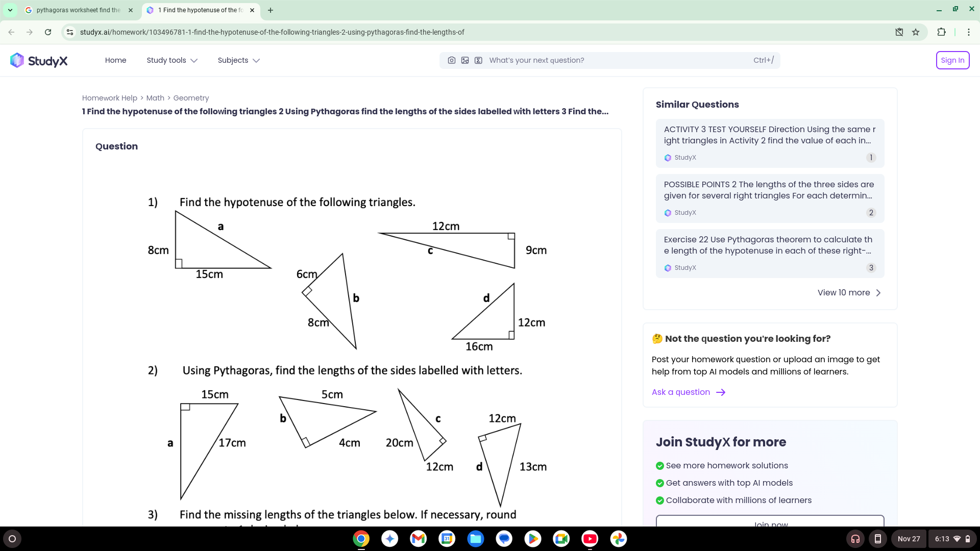Open Homework Help breadcrumb link
980x551 pixels.
[110, 98]
